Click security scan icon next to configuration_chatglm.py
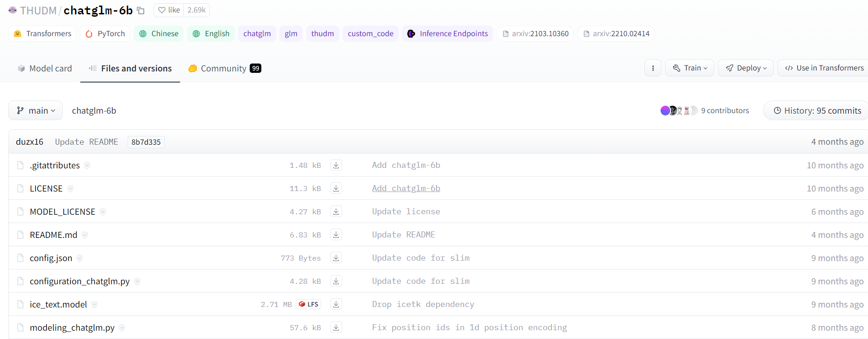 tap(137, 281)
